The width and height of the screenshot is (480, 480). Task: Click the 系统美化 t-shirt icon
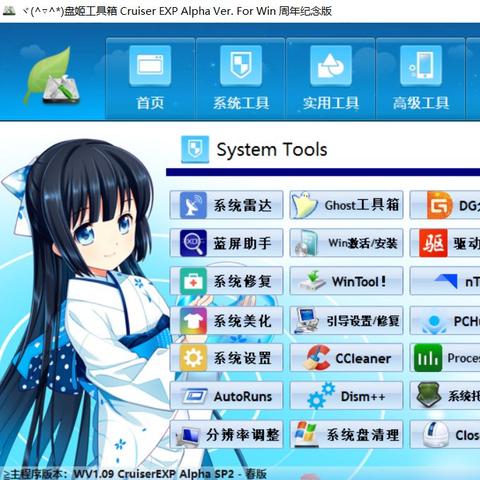click(193, 321)
